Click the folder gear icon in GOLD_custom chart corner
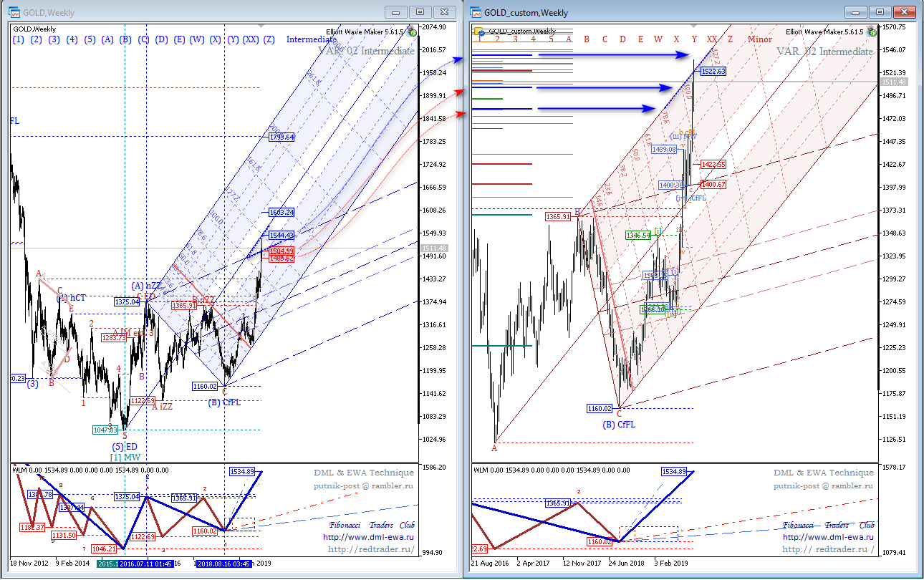 coord(478,32)
